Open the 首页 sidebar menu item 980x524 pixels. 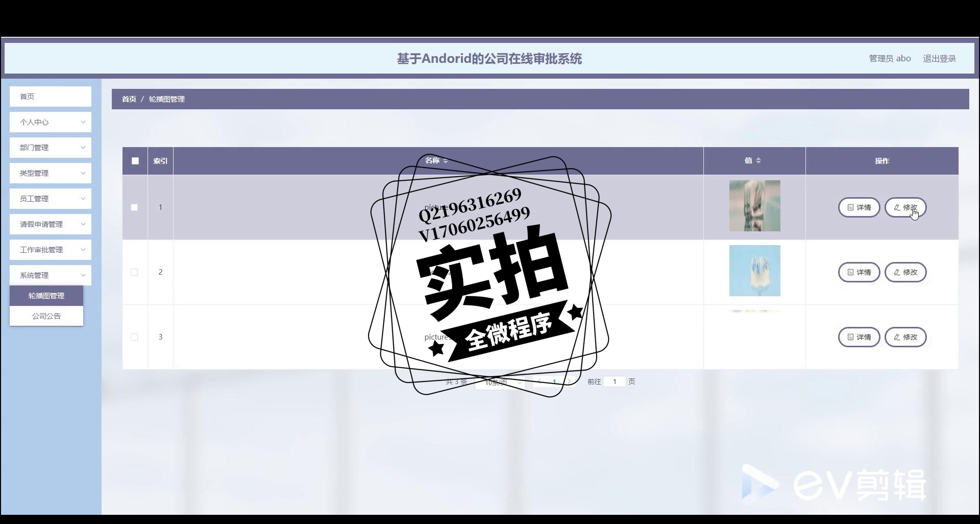point(50,97)
